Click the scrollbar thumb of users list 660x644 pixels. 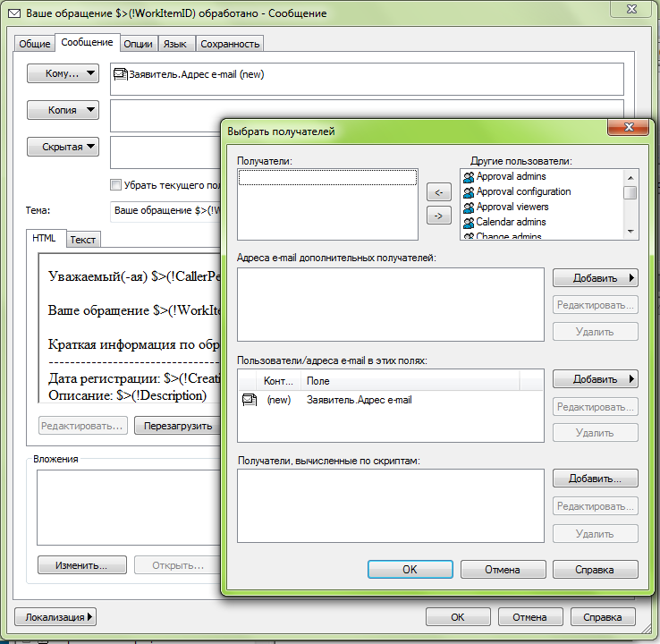click(x=630, y=193)
